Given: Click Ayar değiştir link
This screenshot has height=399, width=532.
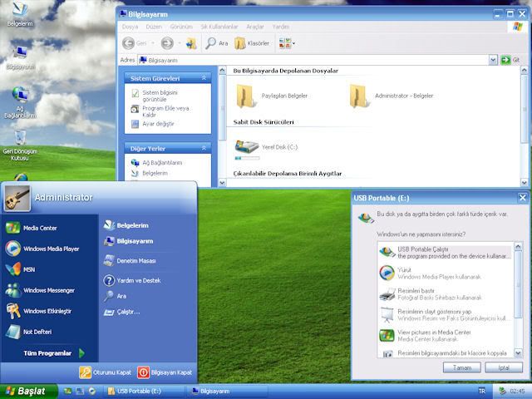Looking at the screenshot, I should 158,124.
